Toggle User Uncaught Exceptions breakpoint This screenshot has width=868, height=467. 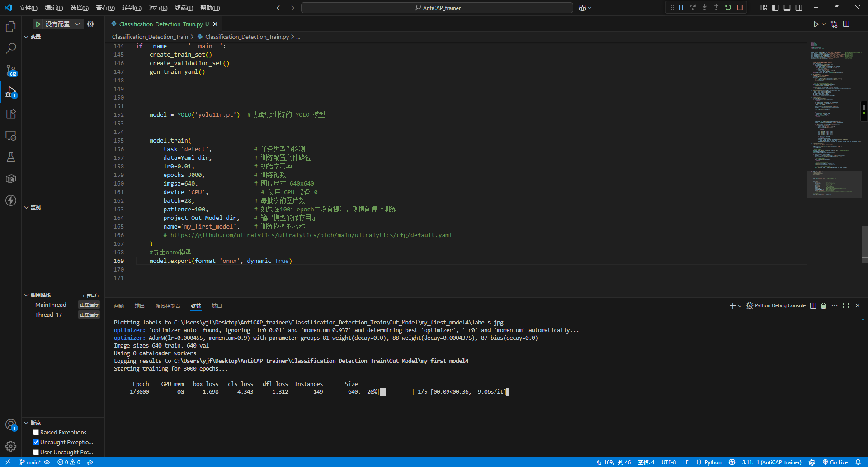click(36, 452)
